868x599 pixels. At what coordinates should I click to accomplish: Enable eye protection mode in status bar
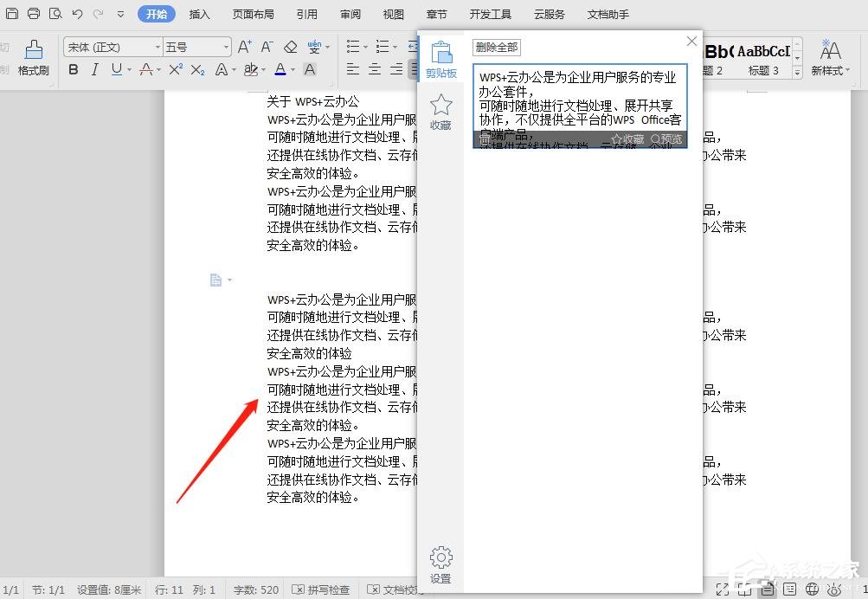pyautogui.click(x=833, y=589)
